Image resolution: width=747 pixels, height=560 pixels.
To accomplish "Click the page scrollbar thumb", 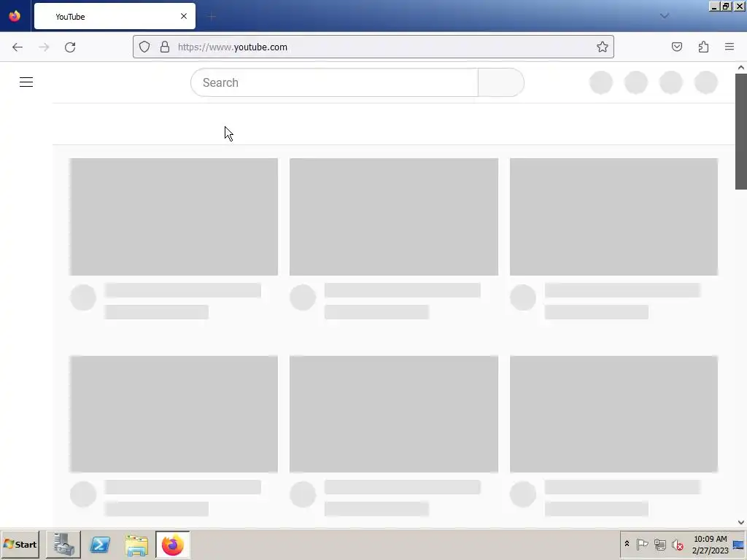I will (741, 131).
